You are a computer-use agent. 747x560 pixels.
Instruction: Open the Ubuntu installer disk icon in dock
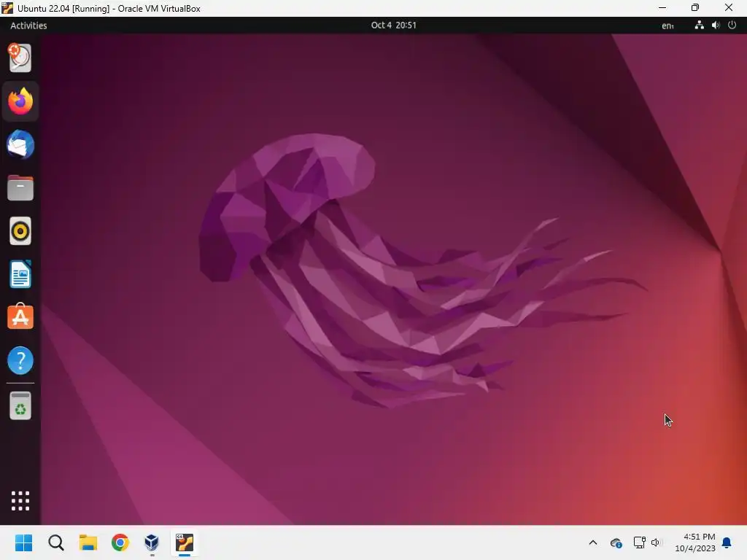pyautogui.click(x=20, y=58)
